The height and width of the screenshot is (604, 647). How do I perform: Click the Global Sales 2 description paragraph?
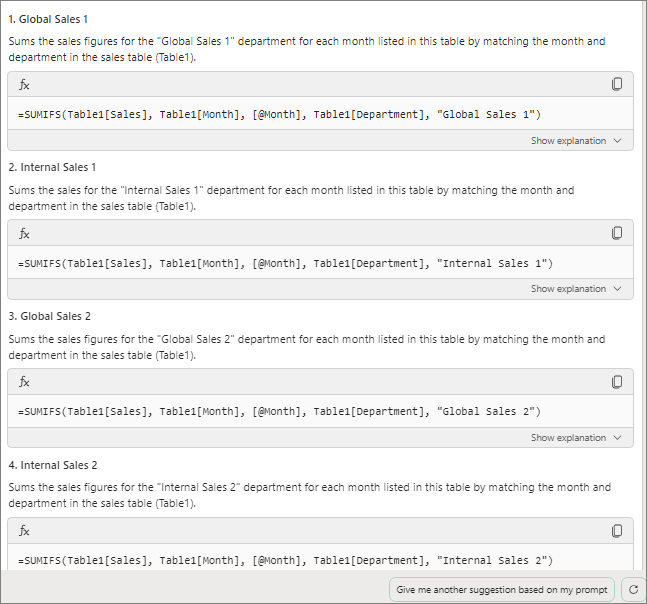(307, 347)
